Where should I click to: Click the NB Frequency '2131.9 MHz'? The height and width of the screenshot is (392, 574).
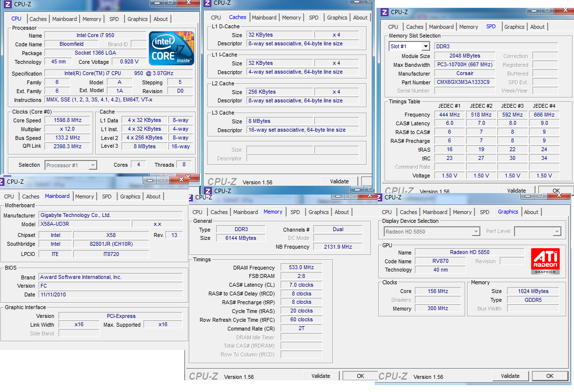pos(338,247)
